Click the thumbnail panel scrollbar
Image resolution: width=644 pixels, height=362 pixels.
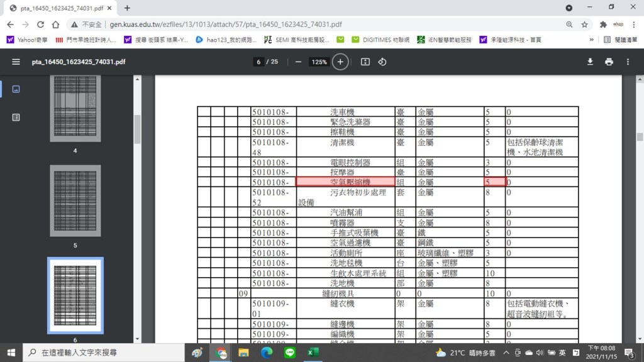coord(138,129)
